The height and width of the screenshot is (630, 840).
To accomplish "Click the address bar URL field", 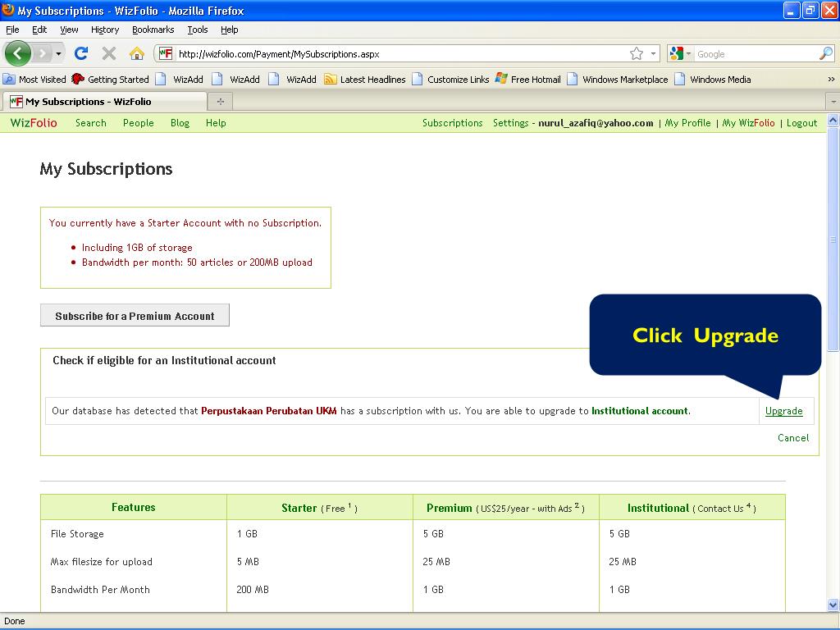I will [x=402, y=53].
